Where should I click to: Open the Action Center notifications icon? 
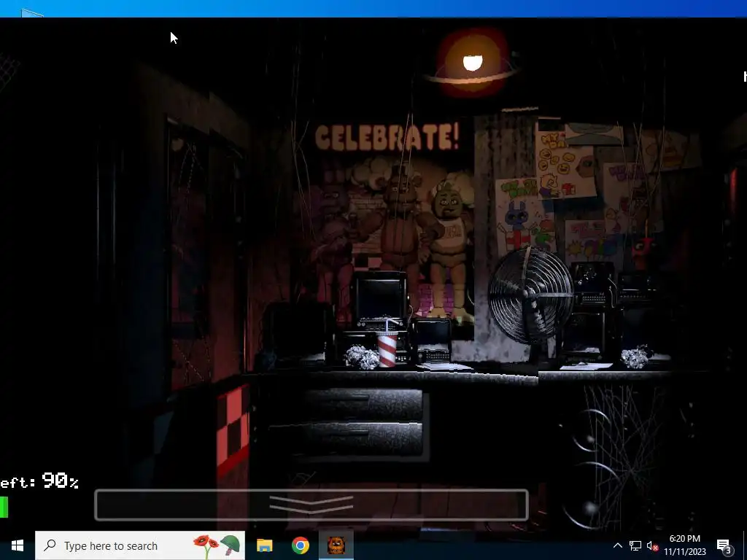pos(724,546)
